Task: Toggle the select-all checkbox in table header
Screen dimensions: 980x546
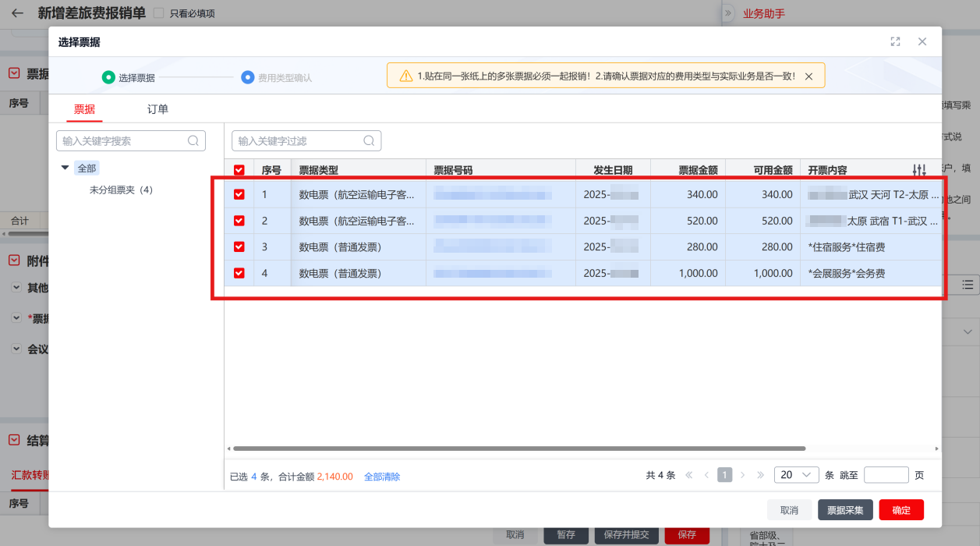Action: (239, 170)
